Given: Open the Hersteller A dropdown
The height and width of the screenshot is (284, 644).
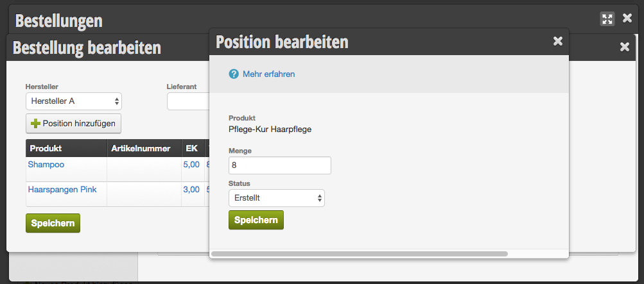Looking at the screenshot, I should coord(74,101).
